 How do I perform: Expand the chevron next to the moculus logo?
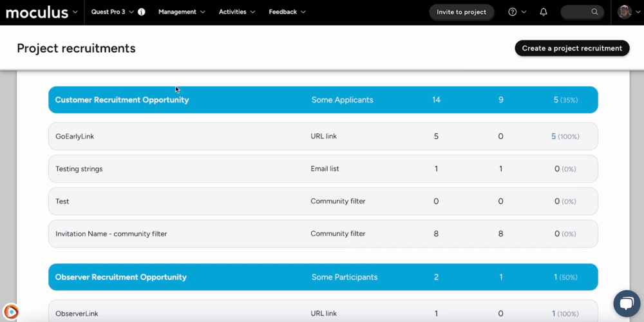(x=75, y=12)
